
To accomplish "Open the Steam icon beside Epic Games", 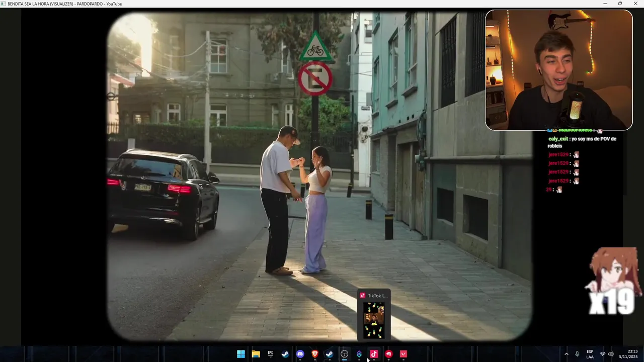I will (x=285, y=354).
